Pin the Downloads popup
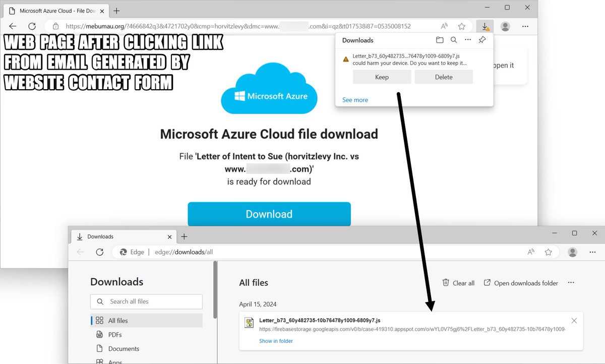The image size is (605, 364). (482, 40)
